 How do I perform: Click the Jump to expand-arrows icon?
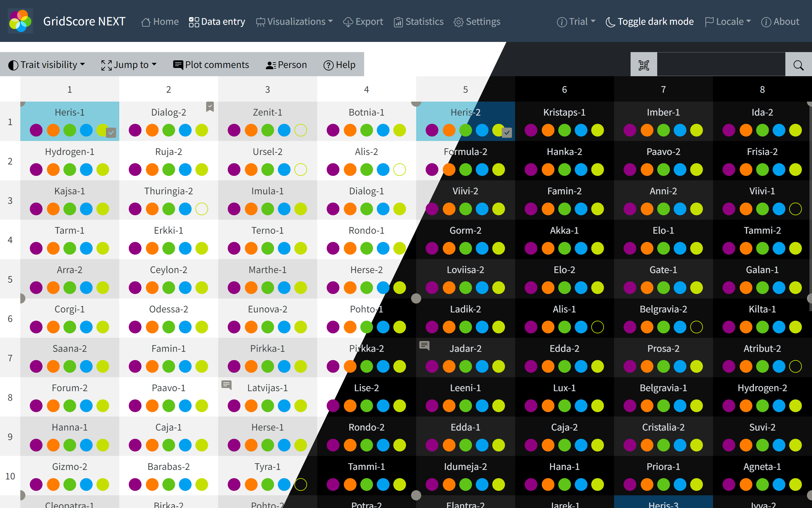tap(106, 65)
